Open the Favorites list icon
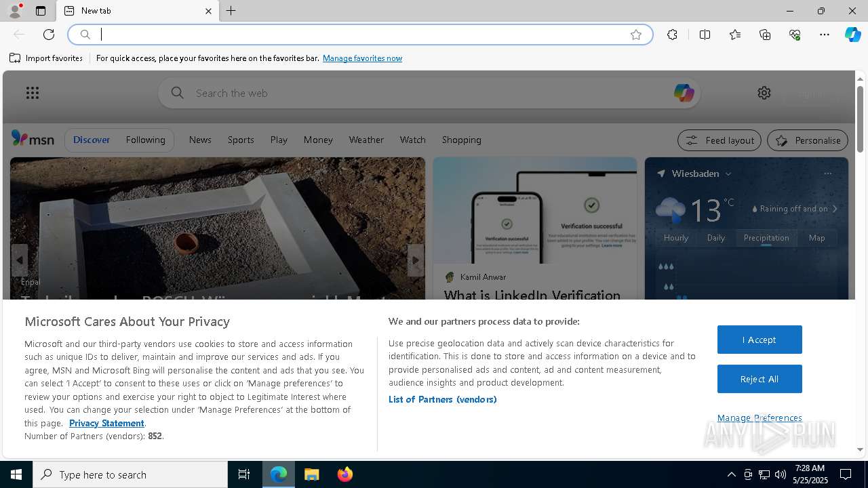This screenshot has height=488, width=868. [735, 35]
